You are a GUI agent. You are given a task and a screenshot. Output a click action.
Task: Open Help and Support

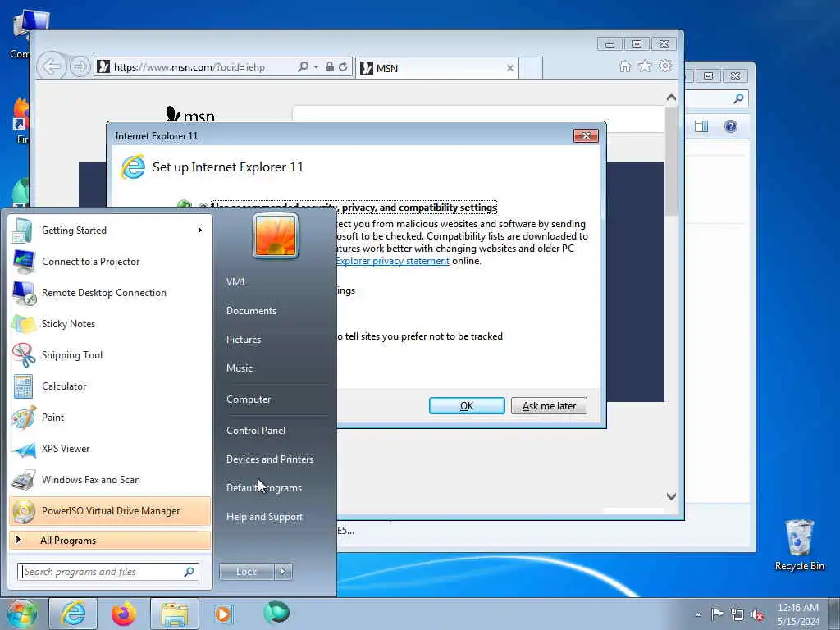[265, 517]
